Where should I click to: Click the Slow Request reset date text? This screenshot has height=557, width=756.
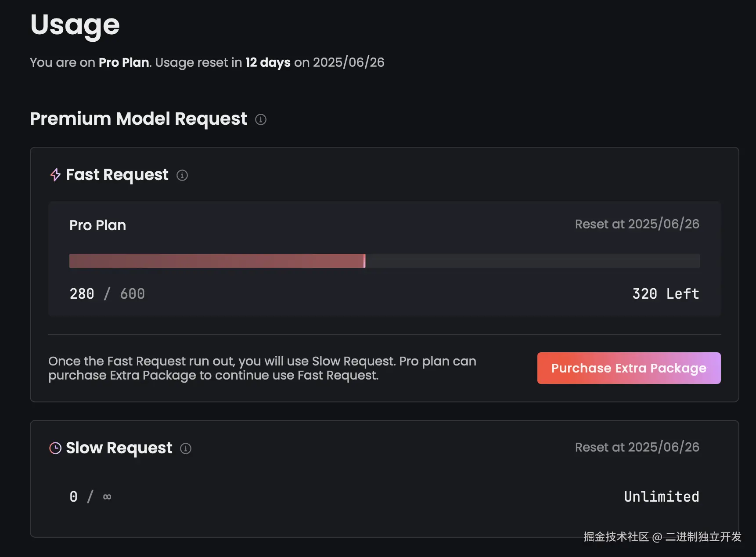click(637, 447)
